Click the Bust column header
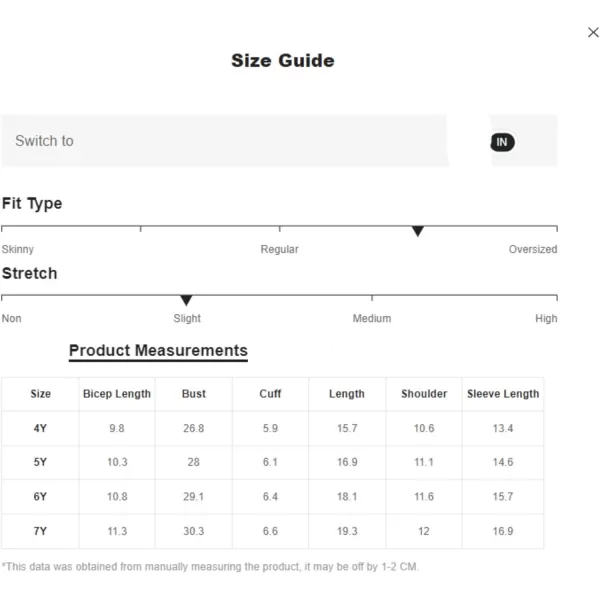The width and height of the screenshot is (600, 600). (x=194, y=394)
